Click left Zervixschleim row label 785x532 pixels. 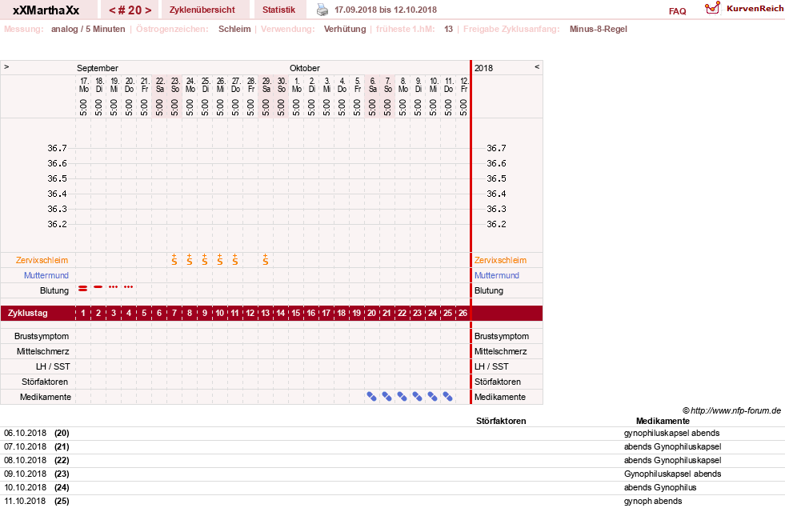pyautogui.click(x=42, y=260)
